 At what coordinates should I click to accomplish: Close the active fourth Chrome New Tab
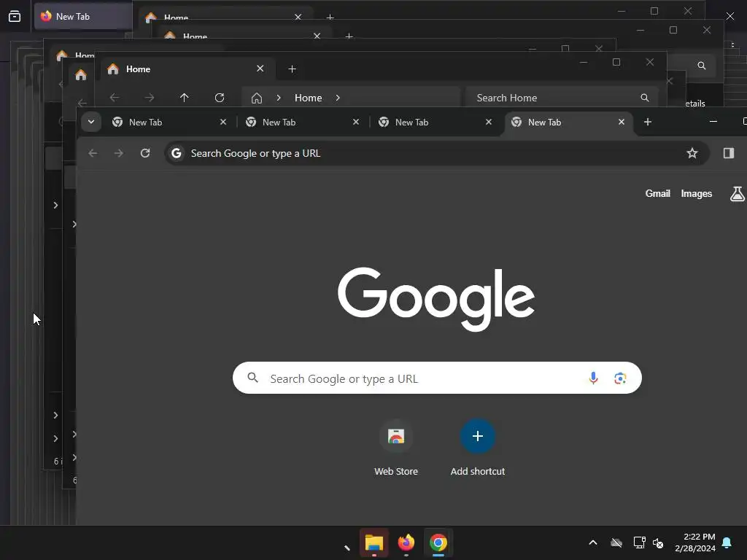(622, 122)
